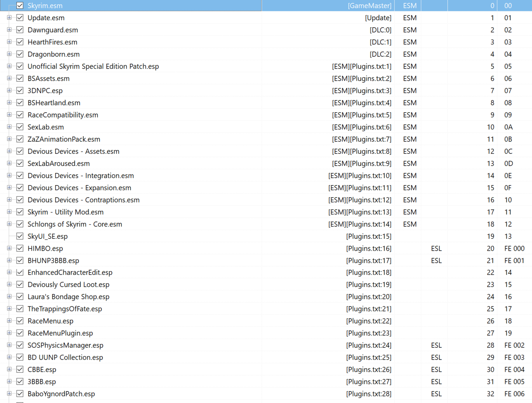The image size is (532, 403).
Task: Click index number 19 for SkyUI_SE.esp
Action: [x=491, y=236]
